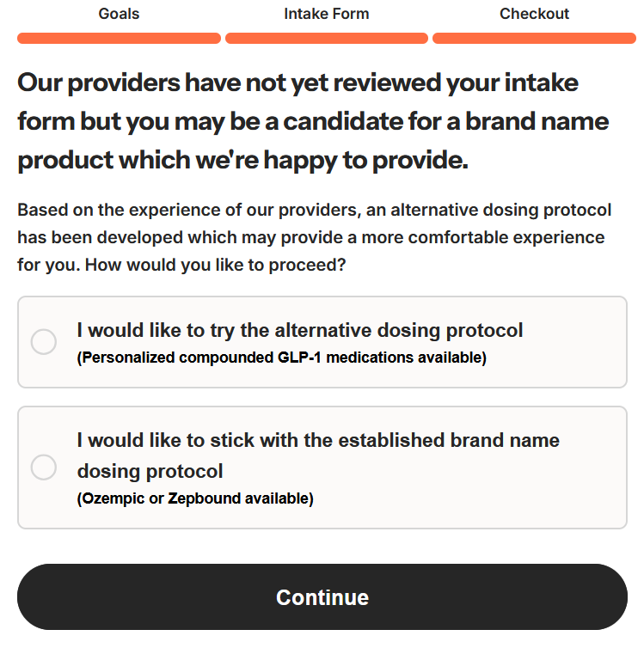Click the Continue button

[322, 597]
